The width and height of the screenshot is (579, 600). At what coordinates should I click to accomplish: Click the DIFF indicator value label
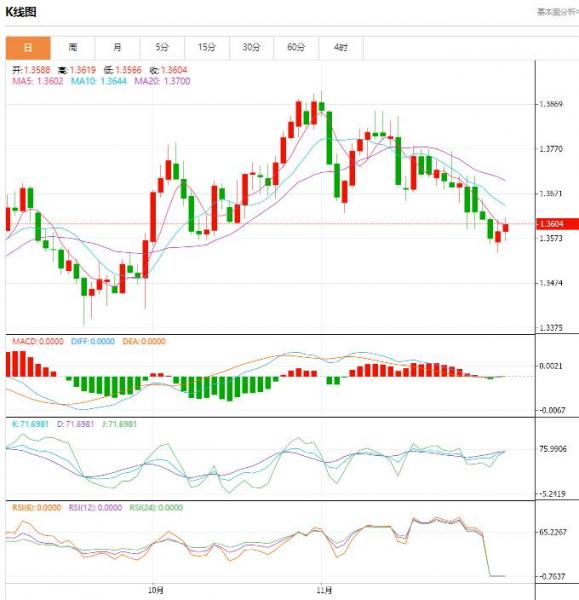tap(93, 341)
